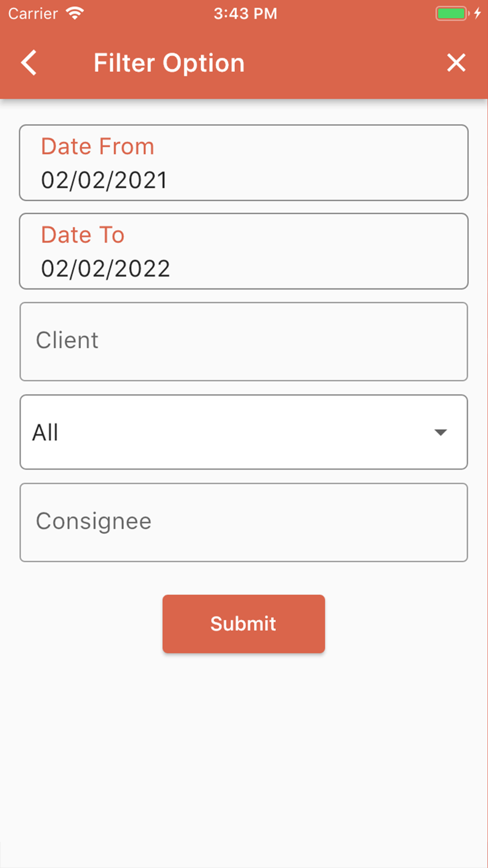This screenshot has width=488, height=868.
Task: Select the 02/02/2022 date value
Action: [105, 269]
